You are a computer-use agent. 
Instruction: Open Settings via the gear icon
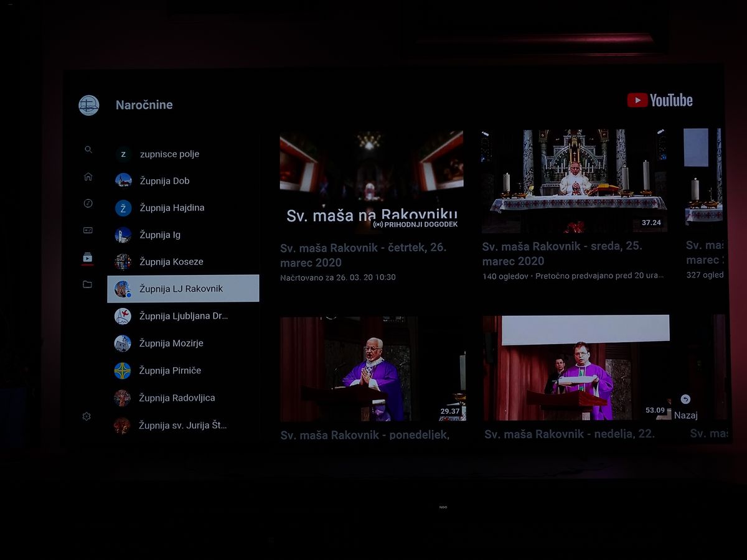tap(87, 416)
